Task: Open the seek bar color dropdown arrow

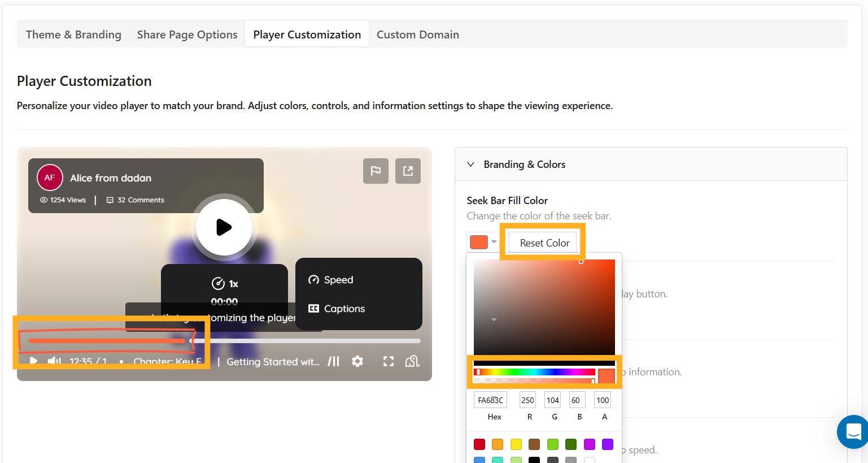Action: [x=494, y=241]
